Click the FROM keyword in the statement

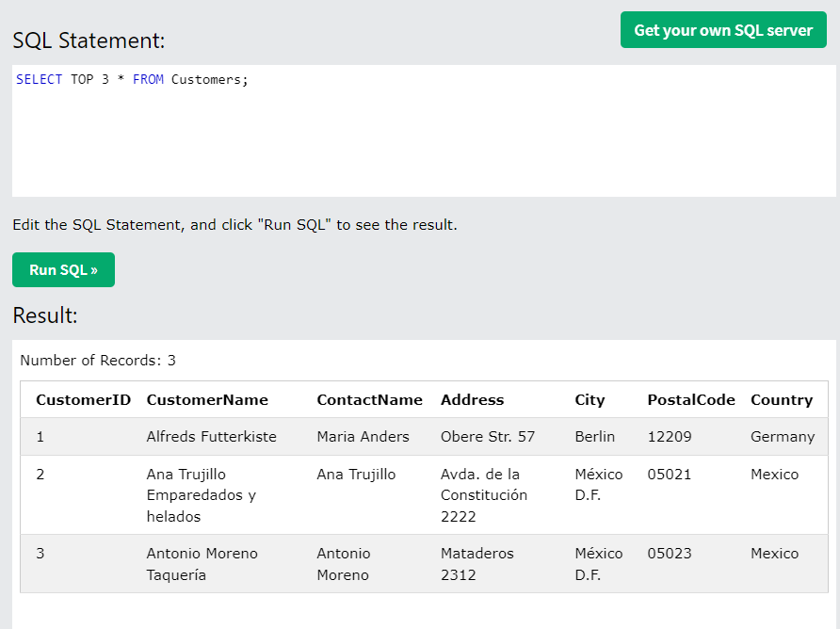[148, 79]
